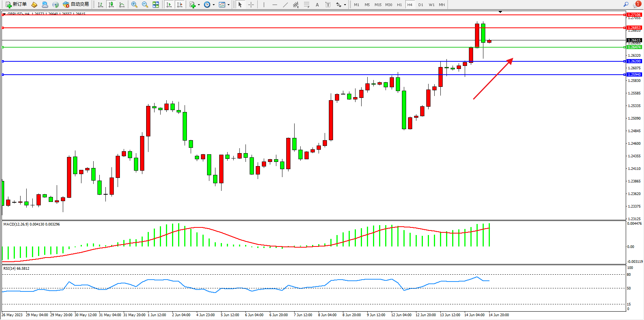Zoom in on the chart

134,5
